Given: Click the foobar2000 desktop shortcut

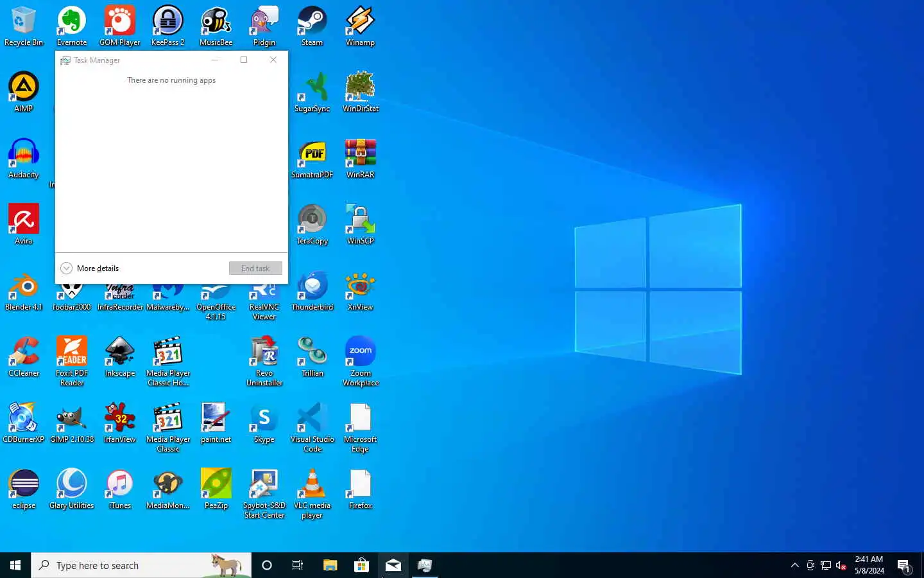Looking at the screenshot, I should coord(72,299).
